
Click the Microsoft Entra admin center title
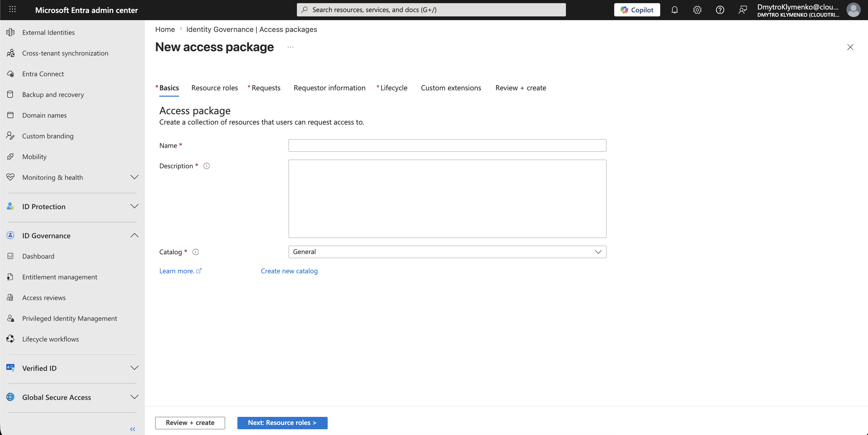point(87,10)
